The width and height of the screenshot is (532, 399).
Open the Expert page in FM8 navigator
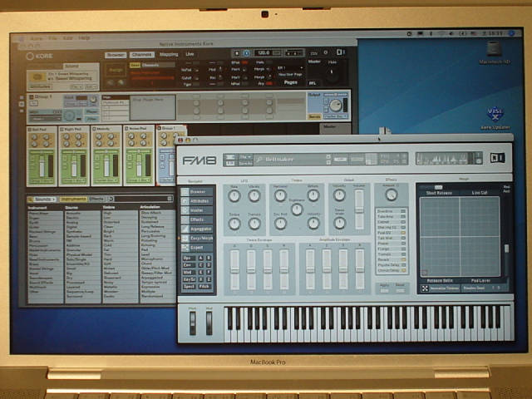(198, 248)
